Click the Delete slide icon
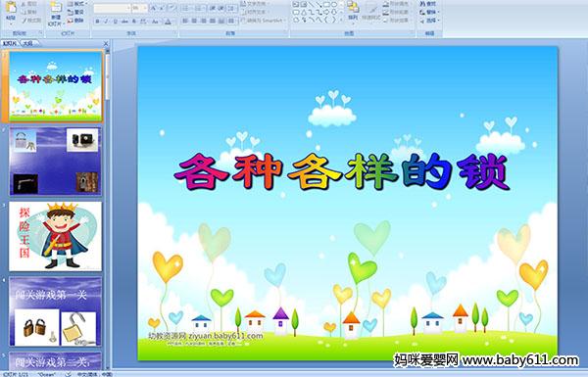The height and width of the screenshot is (377, 588). click(71, 21)
